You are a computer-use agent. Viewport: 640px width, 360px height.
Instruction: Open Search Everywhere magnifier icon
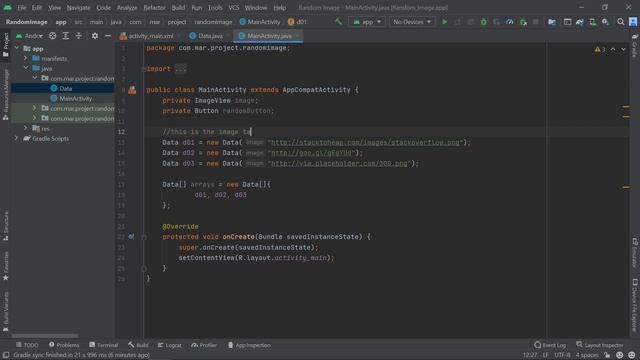pyautogui.click(x=620, y=22)
